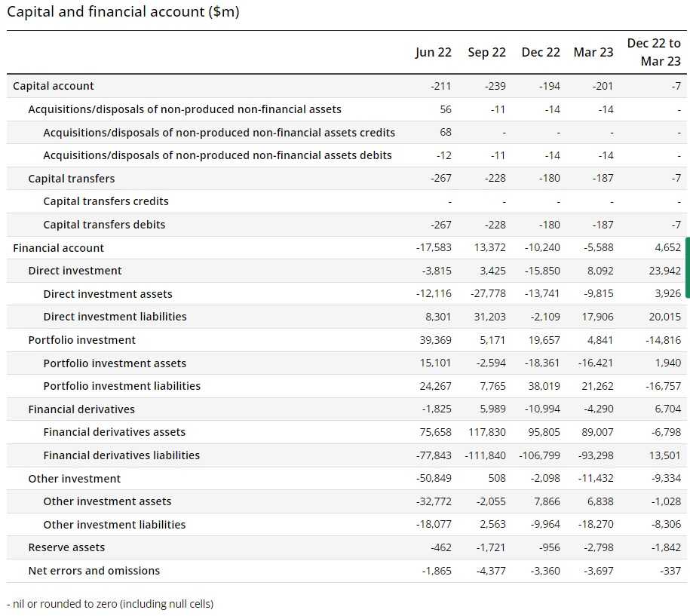Click the Net errors and omissions label
This screenshot has width=690, height=616.
click(94, 571)
